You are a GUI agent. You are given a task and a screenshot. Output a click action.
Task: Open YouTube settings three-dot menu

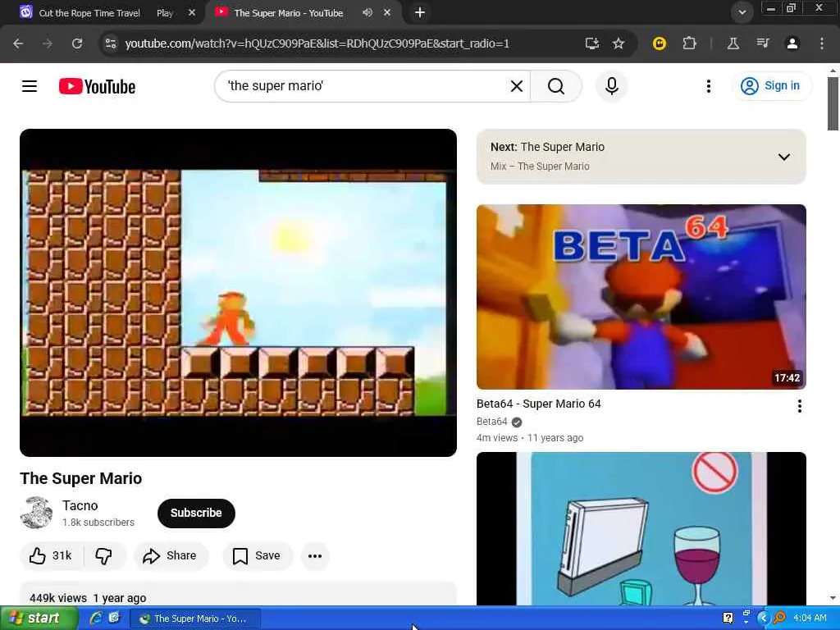point(708,85)
